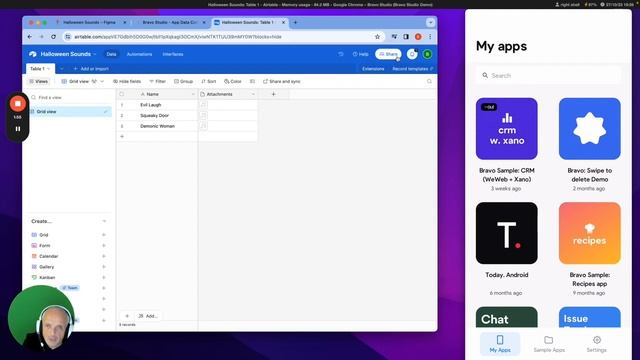The width and height of the screenshot is (640, 360).
Task: Open the Sort menu
Action: [x=209, y=81]
